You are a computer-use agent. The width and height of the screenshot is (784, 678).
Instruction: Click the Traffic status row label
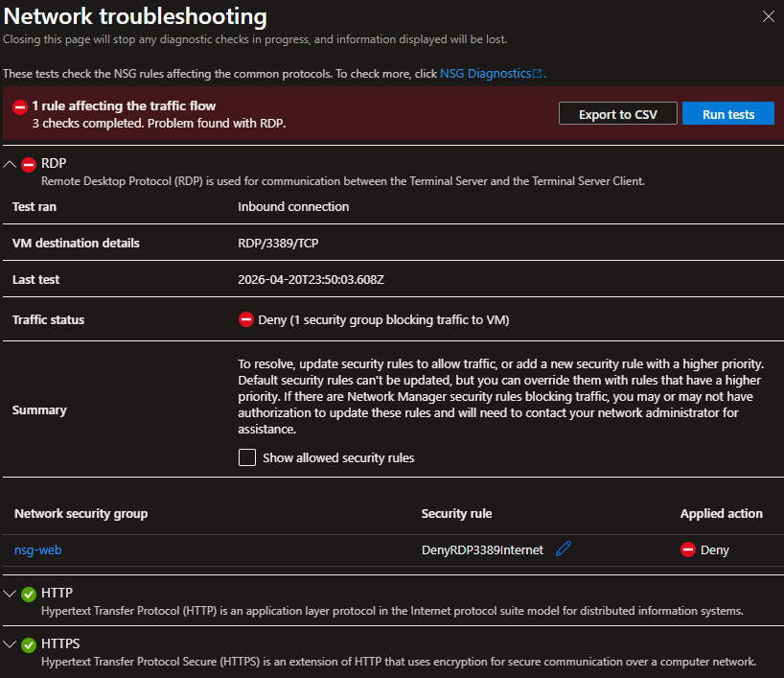tap(49, 319)
